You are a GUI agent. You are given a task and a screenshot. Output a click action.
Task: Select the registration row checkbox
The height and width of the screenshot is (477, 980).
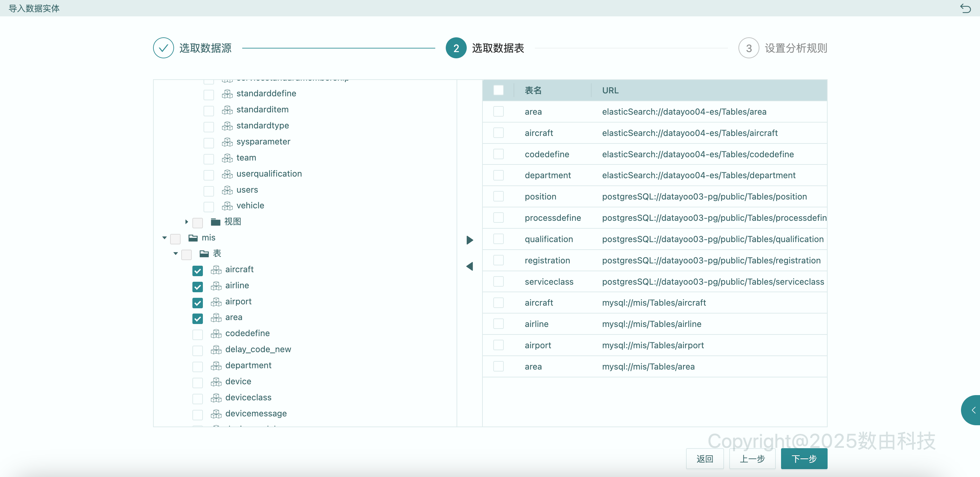point(498,260)
